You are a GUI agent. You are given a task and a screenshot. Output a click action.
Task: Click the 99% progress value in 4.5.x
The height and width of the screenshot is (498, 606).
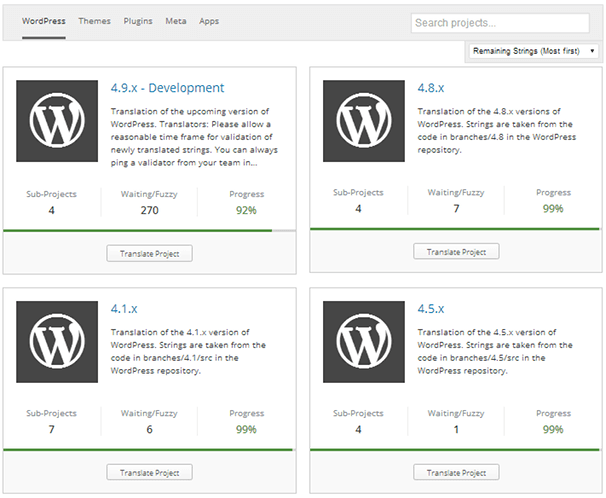pos(553,429)
